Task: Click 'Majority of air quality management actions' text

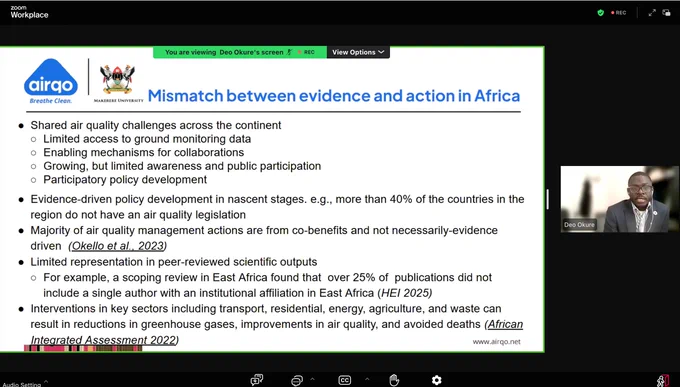Action: coord(264,238)
